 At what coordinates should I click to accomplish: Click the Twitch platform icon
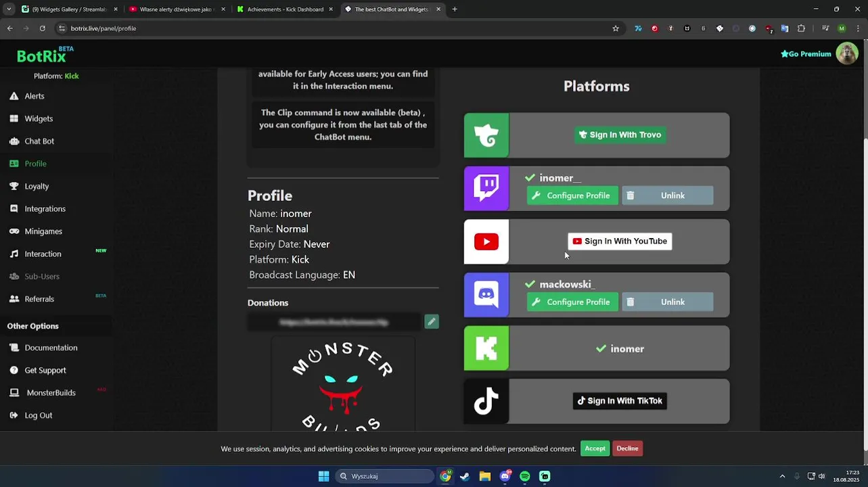point(486,188)
